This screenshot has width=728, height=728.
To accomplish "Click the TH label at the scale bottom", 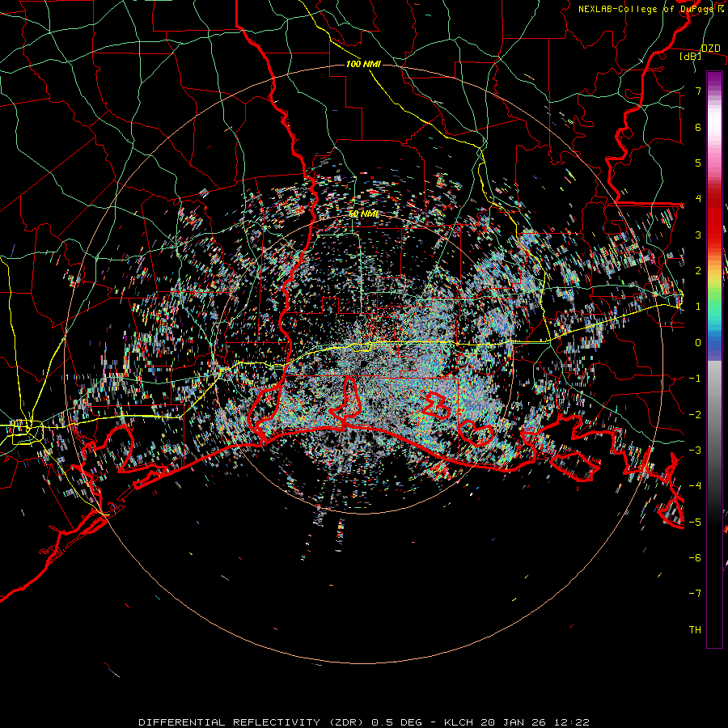I will tap(695, 630).
